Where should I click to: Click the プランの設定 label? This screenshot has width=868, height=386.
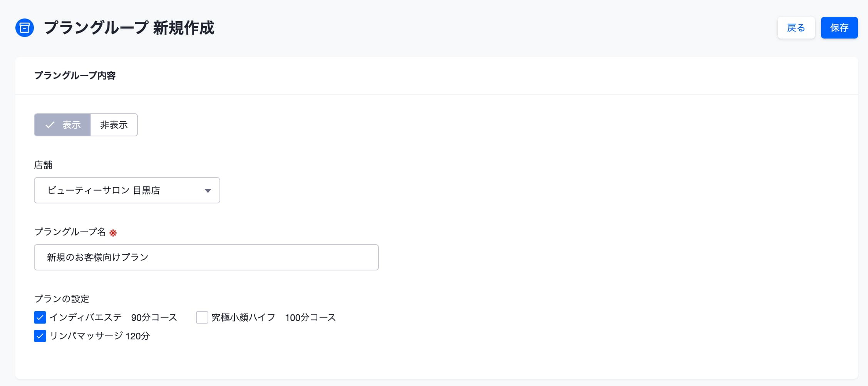tap(62, 299)
